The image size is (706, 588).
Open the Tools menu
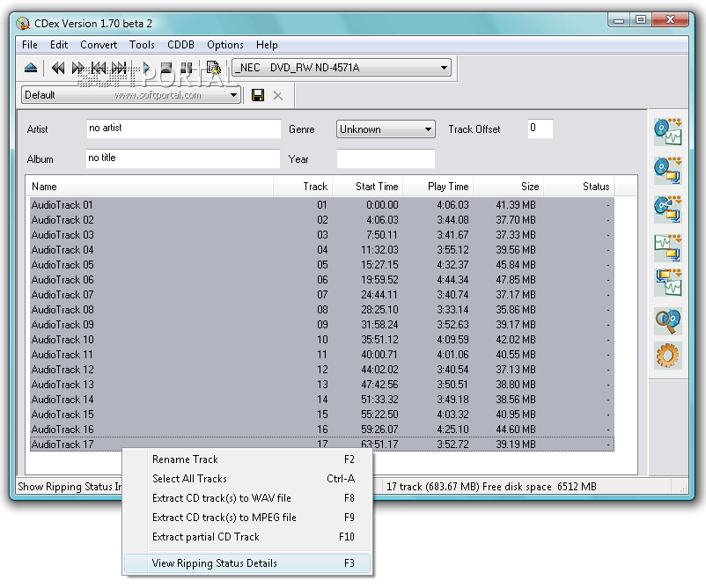(142, 45)
